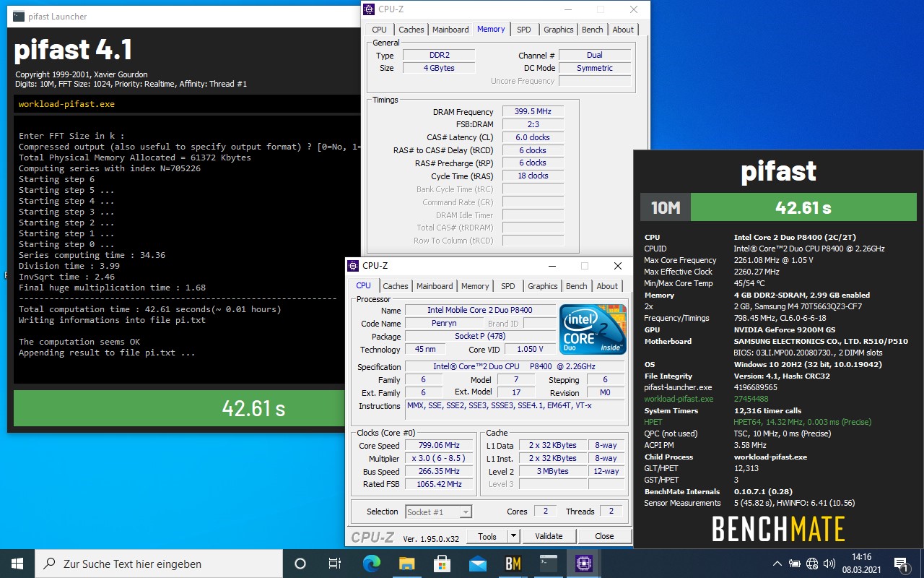This screenshot has width=924, height=578.
Task: Open About tab in lower CPU-Z window
Action: point(607,286)
